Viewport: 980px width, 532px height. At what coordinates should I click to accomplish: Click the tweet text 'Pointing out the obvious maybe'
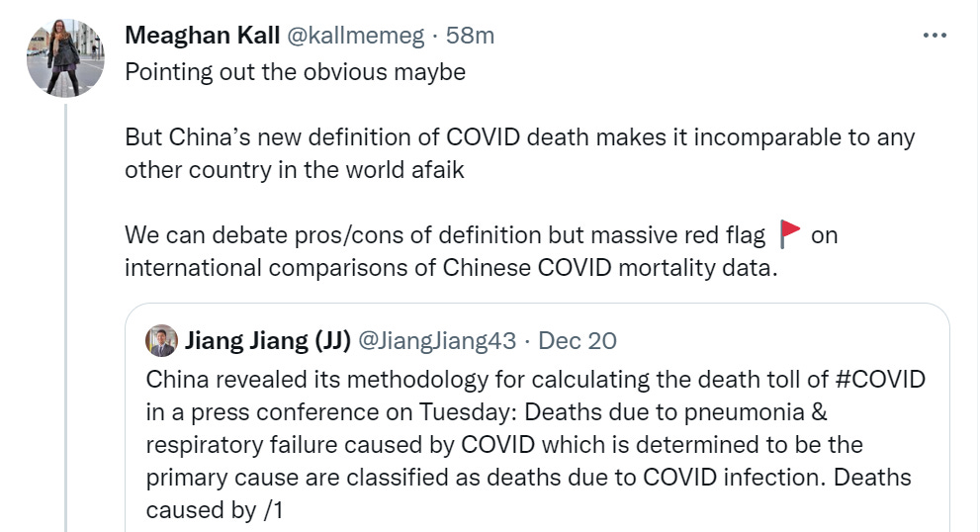(295, 72)
